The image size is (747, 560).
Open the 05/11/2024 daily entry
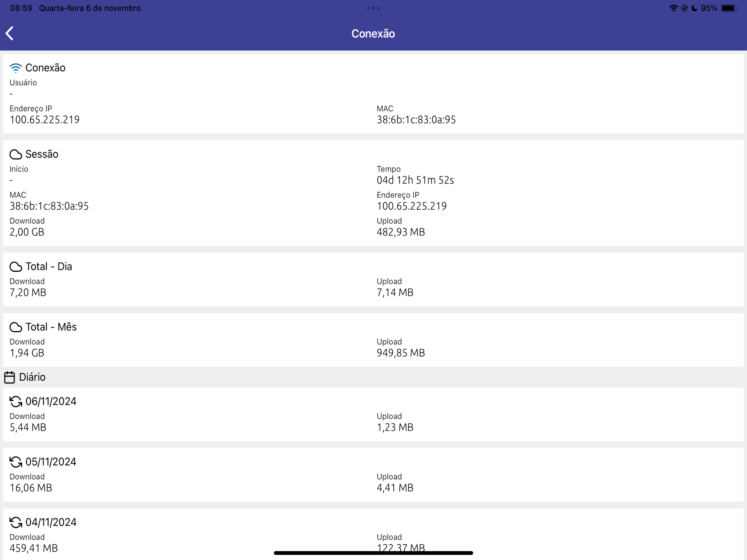[373, 475]
